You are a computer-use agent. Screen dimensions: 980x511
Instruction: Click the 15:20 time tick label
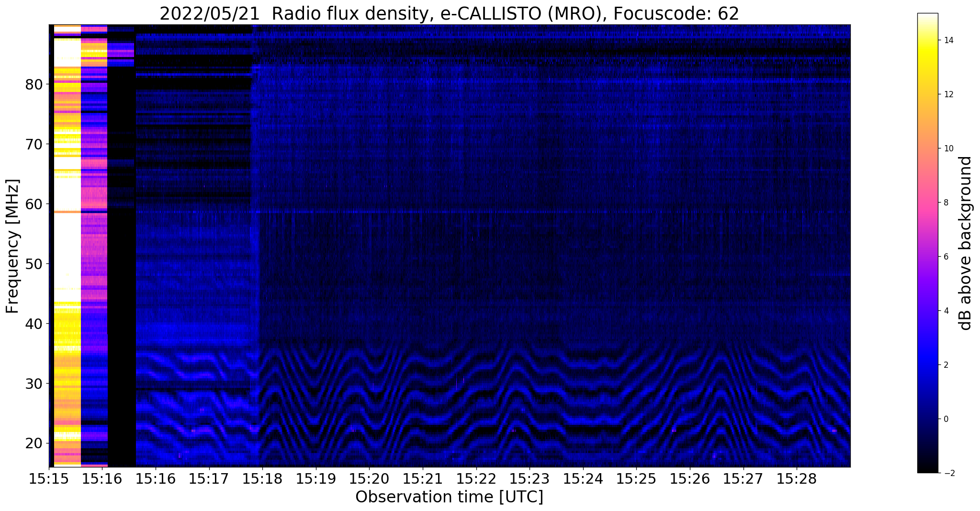(x=369, y=479)
